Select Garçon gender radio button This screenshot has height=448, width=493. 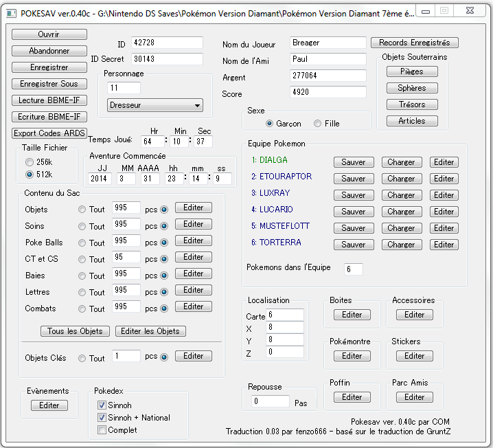click(x=269, y=123)
